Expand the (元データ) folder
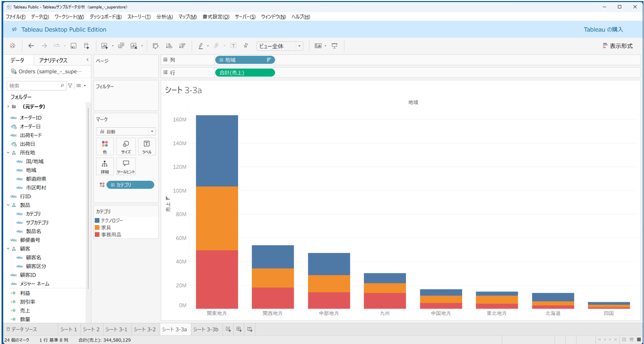The image size is (644, 344). click(x=8, y=107)
